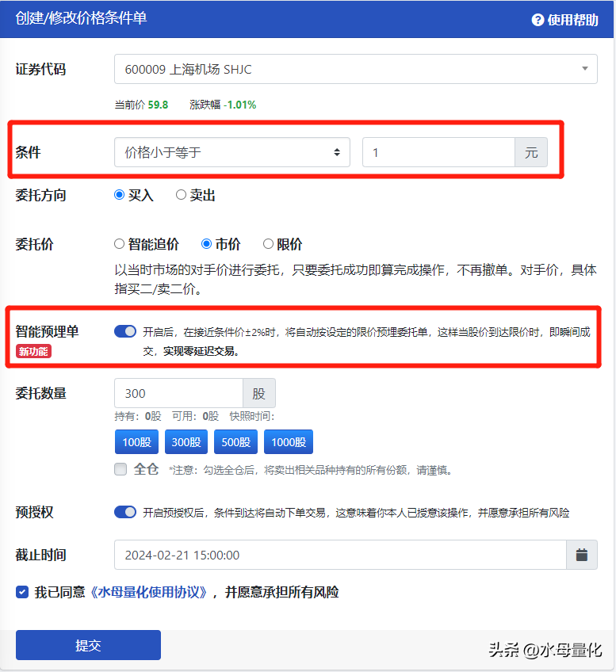Viewport: 616px width, 672px height.
Task: Click the 提交 submit button
Action: 88,645
